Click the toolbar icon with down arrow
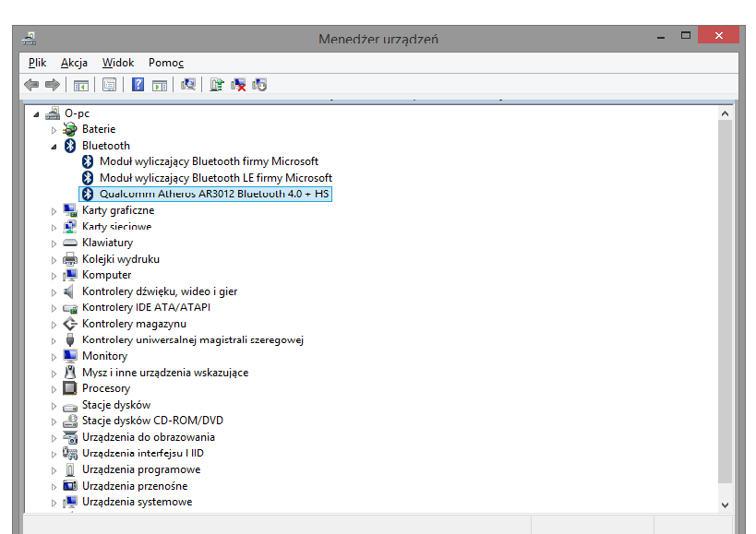The height and width of the screenshot is (534, 756). coord(259,85)
